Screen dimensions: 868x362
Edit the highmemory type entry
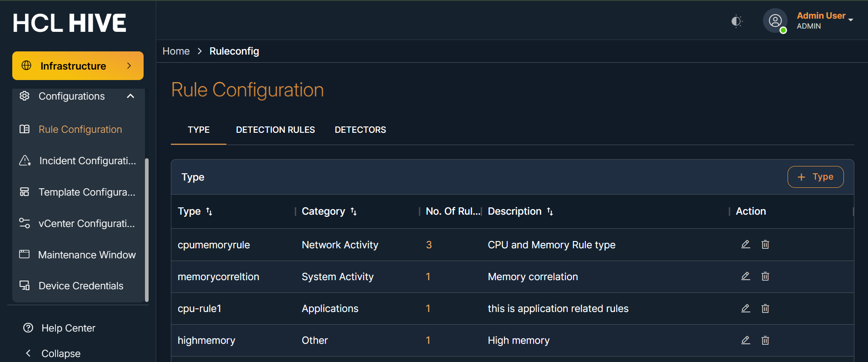[745, 340]
